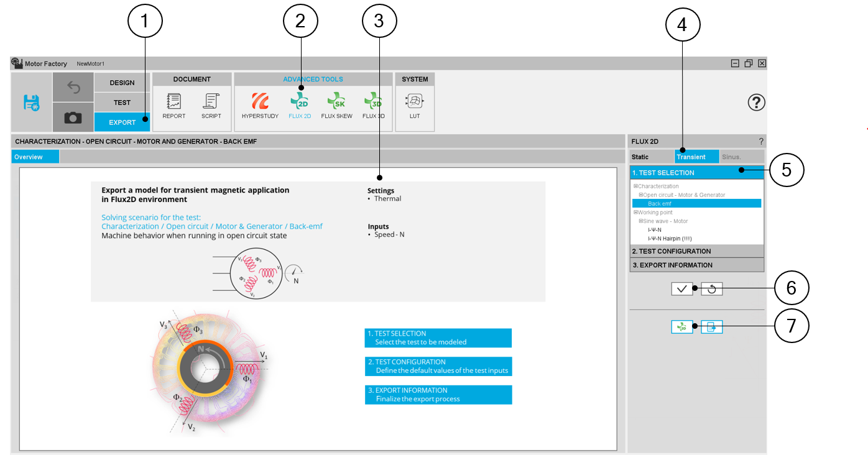Click the save motor icon
The image size is (868, 468).
pos(31,103)
